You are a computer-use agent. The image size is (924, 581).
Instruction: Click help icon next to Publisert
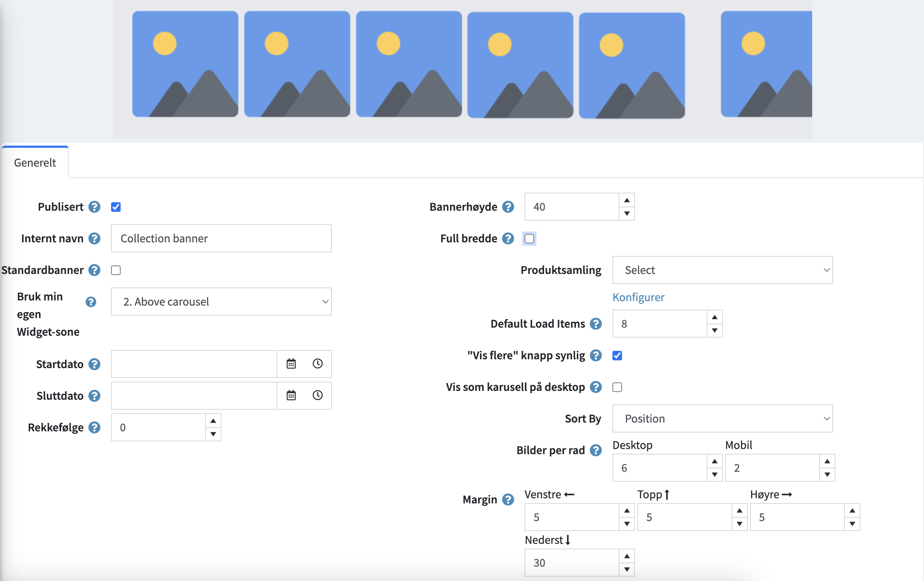pyautogui.click(x=94, y=207)
